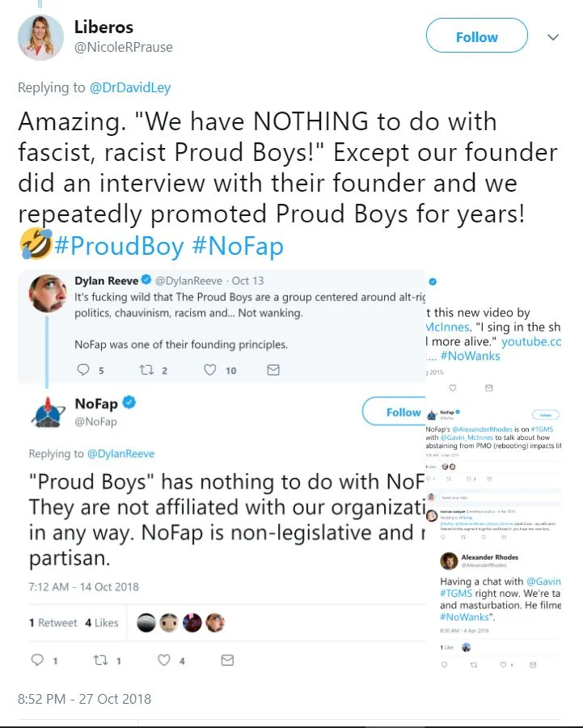Click the NoFap rocket logo avatar
The height and width of the screenshot is (728, 583).
pos(49,412)
